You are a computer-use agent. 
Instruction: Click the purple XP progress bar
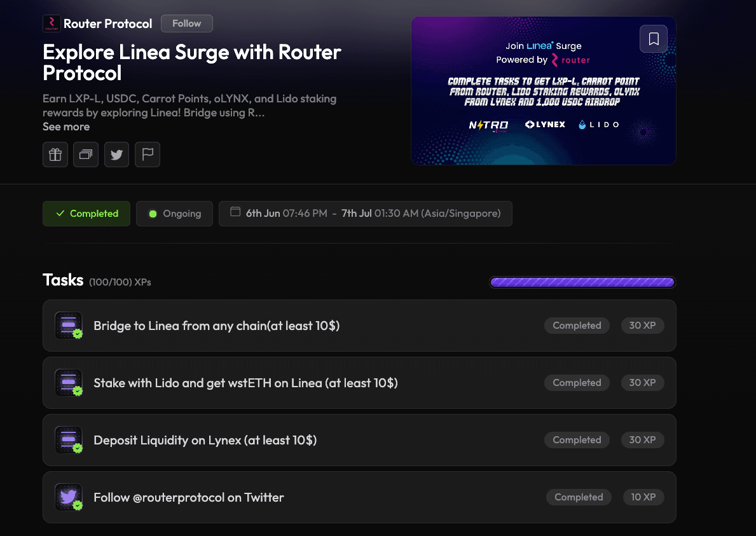pos(582,282)
